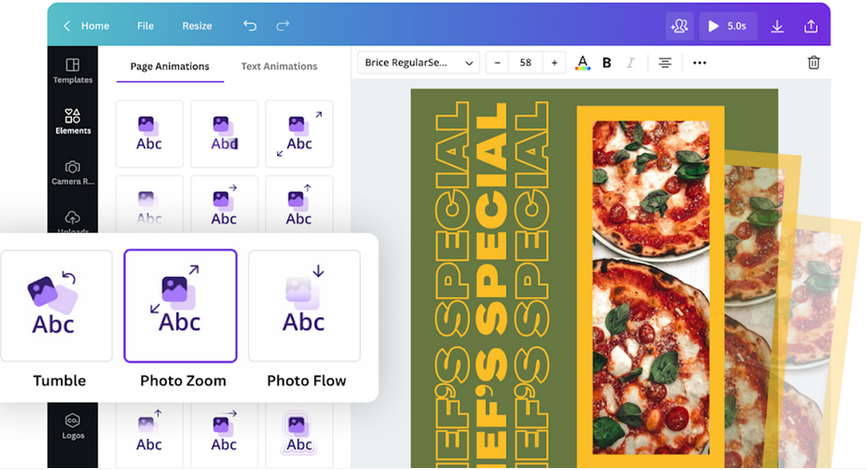The height and width of the screenshot is (470, 867).
Task: Download the design
Action: tap(777, 26)
